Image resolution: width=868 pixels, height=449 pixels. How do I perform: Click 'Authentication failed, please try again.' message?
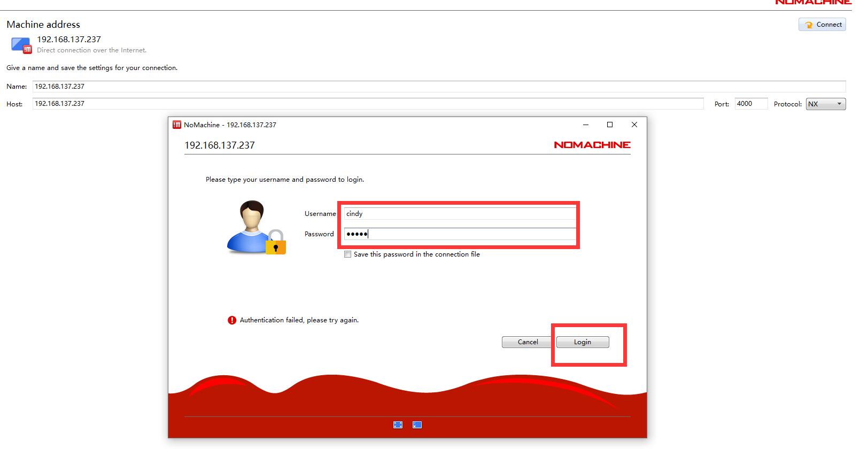point(299,320)
